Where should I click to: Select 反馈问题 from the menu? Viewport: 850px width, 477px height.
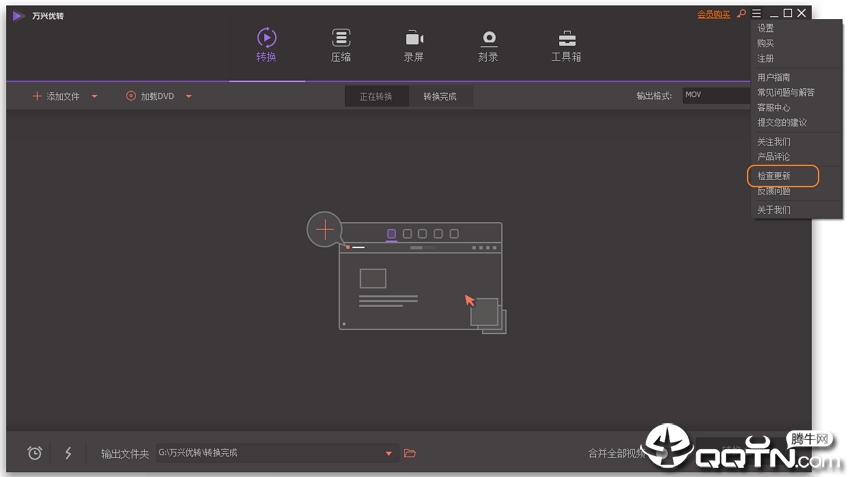pyautogui.click(x=774, y=191)
